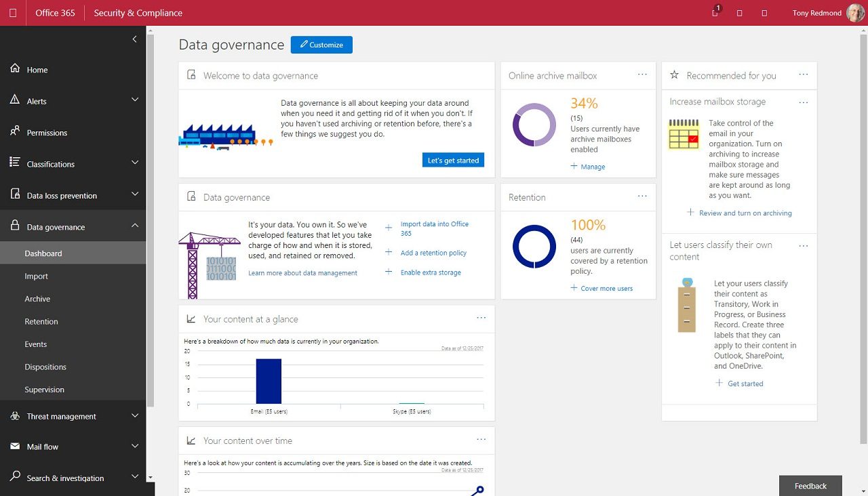Click the Classifications list icon
Image resolution: width=868 pixels, height=496 pixels.
point(15,163)
